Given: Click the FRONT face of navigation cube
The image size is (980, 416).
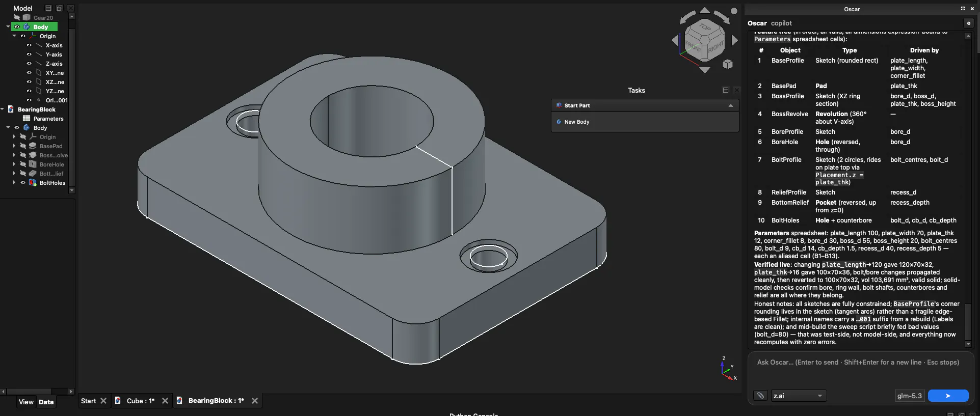Looking at the screenshot, I should pyautogui.click(x=694, y=47).
